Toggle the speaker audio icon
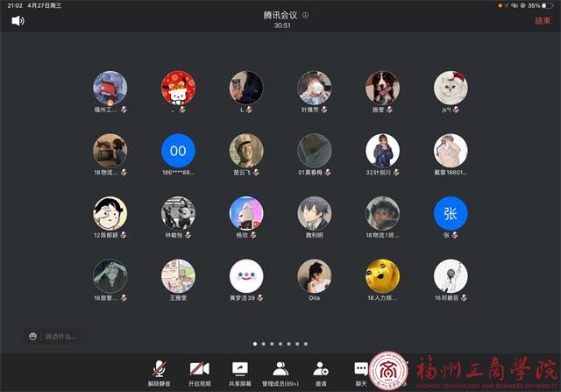The width and height of the screenshot is (561, 392). tap(18, 20)
